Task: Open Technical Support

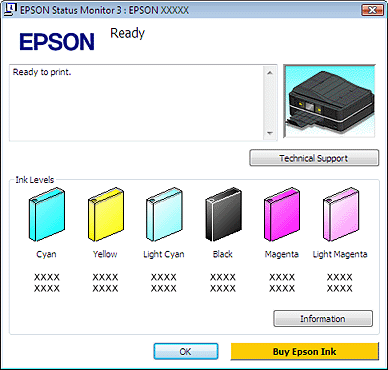Action: tap(314, 158)
